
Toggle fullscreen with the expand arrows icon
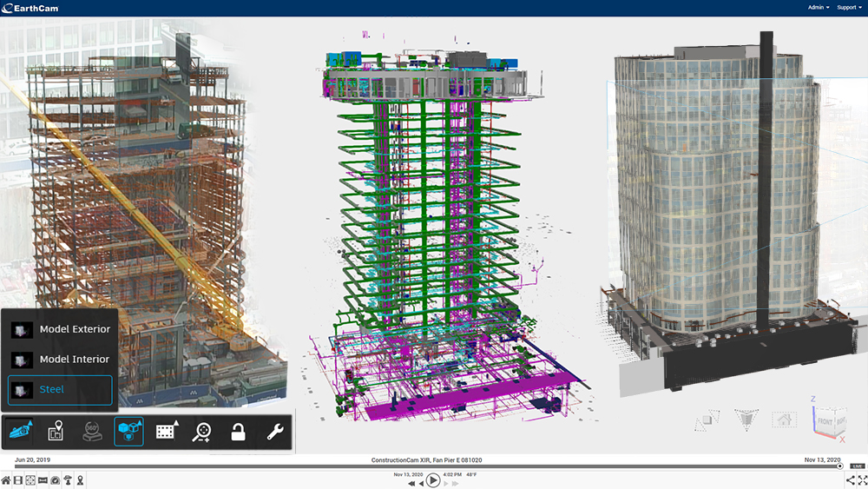click(x=862, y=480)
